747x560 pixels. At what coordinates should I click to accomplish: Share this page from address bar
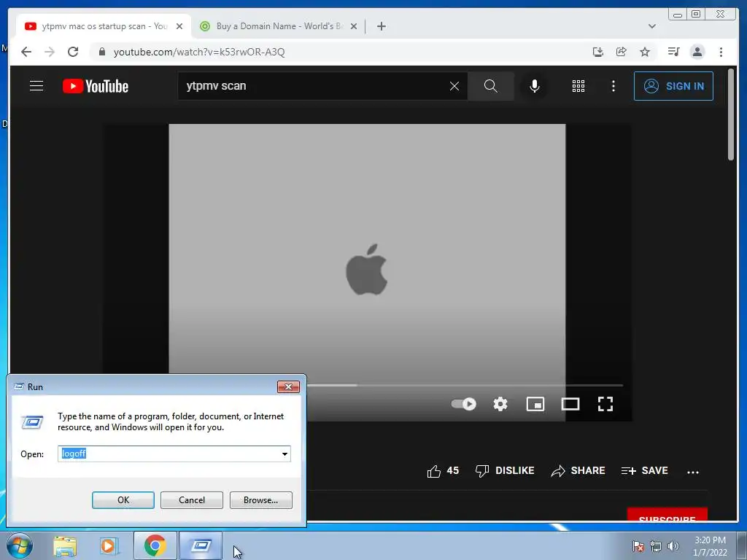(622, 52)
